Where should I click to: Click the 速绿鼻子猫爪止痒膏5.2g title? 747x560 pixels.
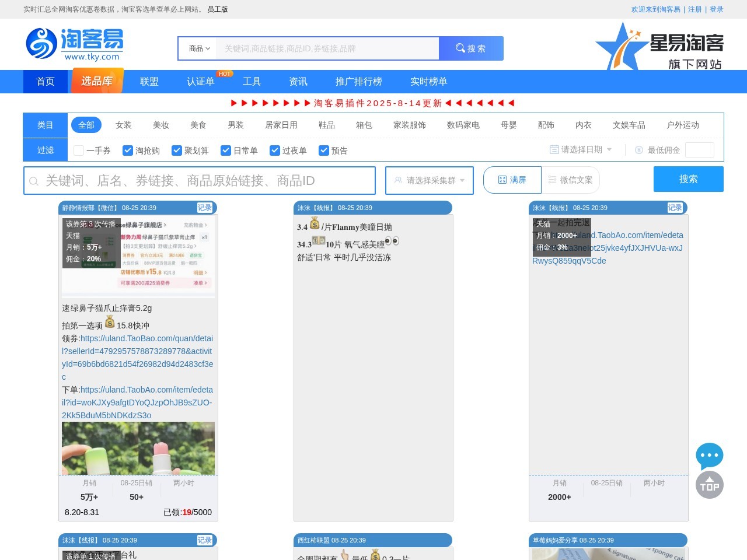[107, 308]
